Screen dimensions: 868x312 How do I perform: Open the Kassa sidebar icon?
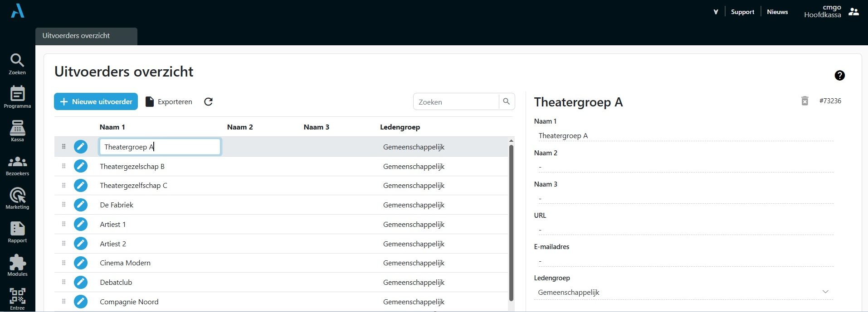click(17, 130)
